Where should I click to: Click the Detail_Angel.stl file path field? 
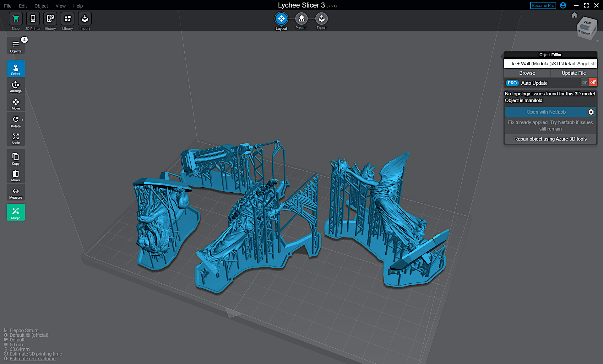pyautogui.click(x=550, y=64)
